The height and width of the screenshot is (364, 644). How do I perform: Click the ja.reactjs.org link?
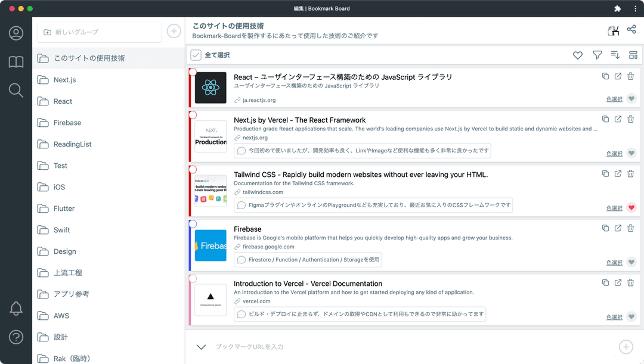point(259,100)
